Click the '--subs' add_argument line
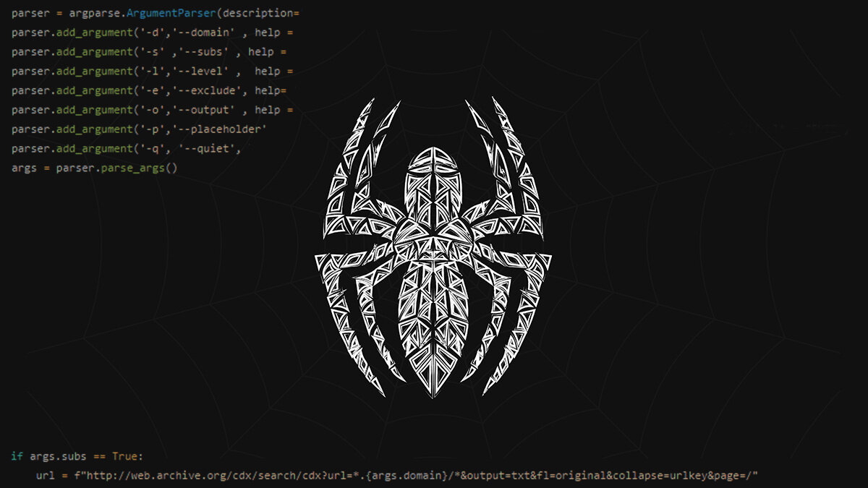868x488 pixels. (149, 52)
